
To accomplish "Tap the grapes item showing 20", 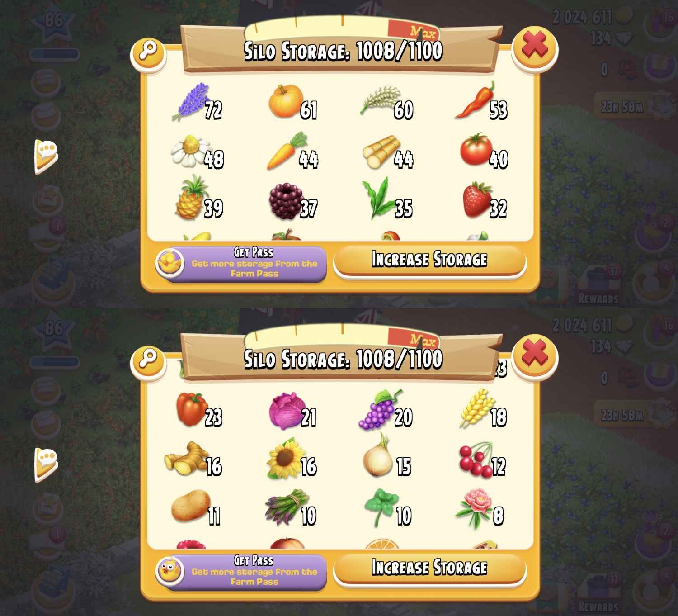I will (x=385, y=410).
